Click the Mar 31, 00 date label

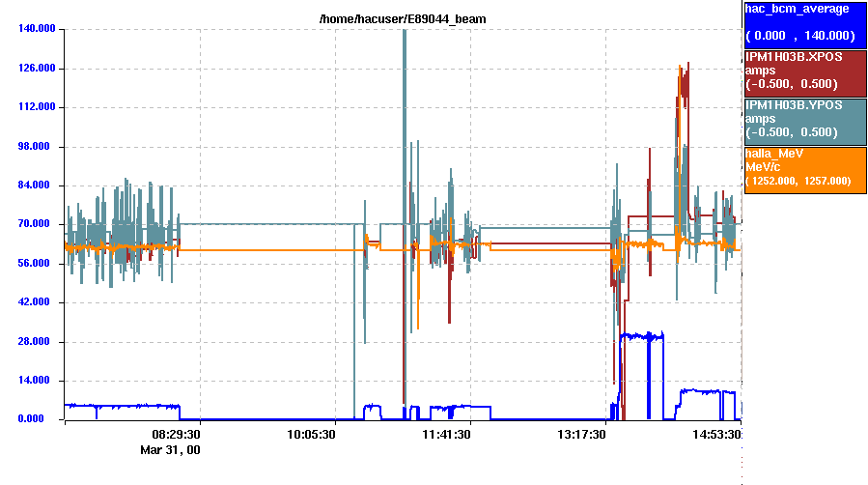pos(171,450)
